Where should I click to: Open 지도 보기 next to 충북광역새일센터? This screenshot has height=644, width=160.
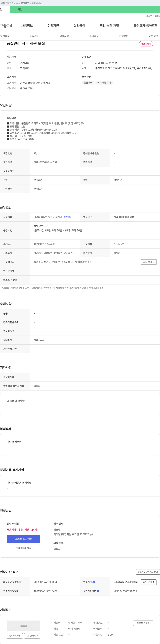coord(149,582)
